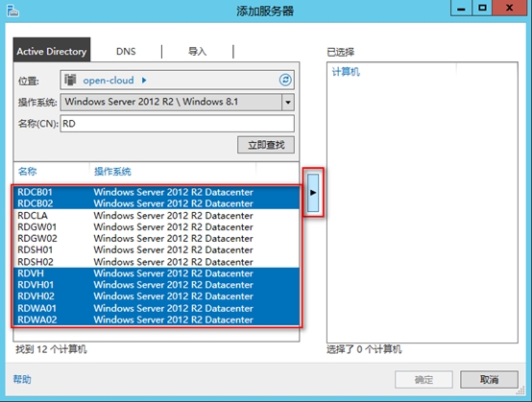Select the RDGW02 row
The image size is (532, 402).
[x=157, y=238]
